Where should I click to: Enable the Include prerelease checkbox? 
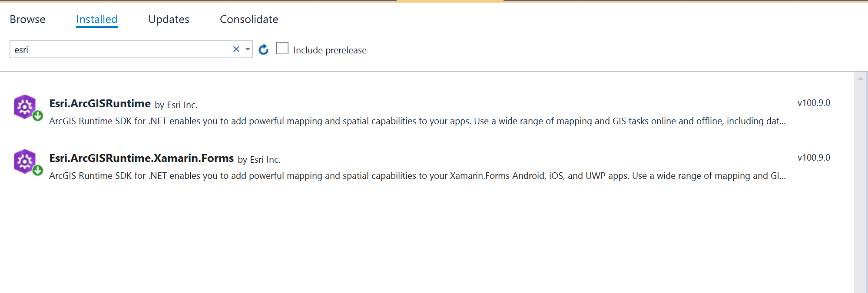click(x=282, y=48)
